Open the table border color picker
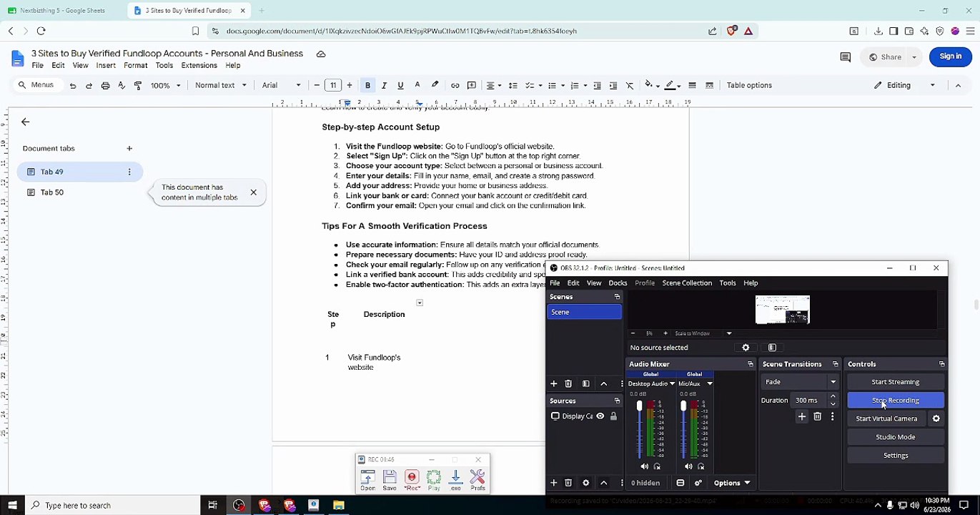The height and width of the screenshot is (515, 980). [x=672, y=85]
